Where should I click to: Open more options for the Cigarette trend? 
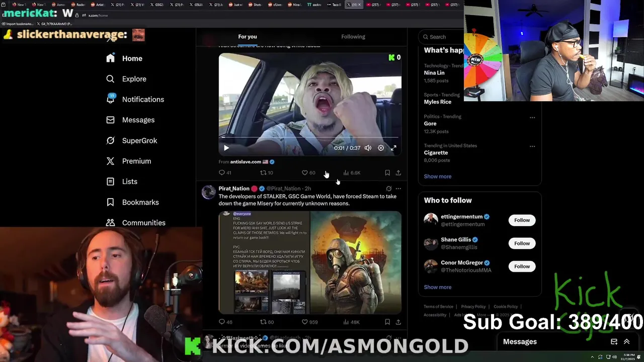[x=532, y=147]
